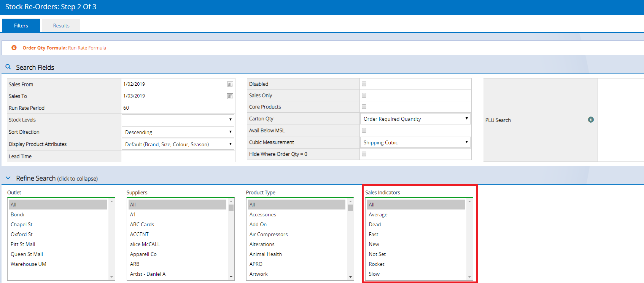Select Pitt St Mall outlet
Viewport: 644px width, 283px height.
point(58,244)
